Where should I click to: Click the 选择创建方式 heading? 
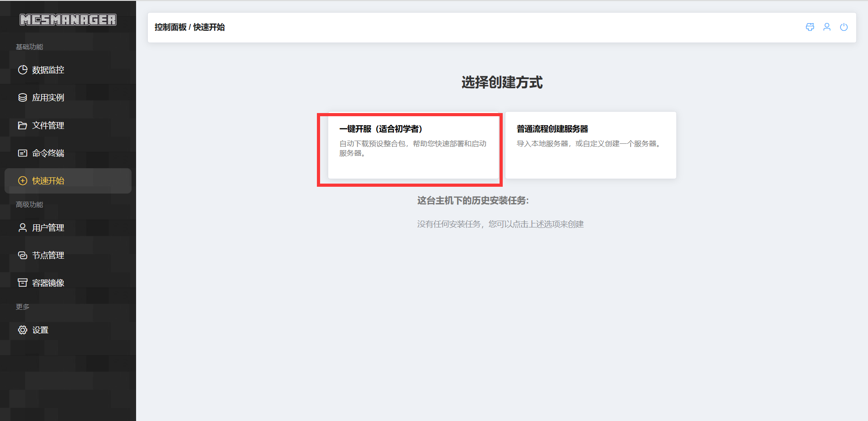pos(502,82)
